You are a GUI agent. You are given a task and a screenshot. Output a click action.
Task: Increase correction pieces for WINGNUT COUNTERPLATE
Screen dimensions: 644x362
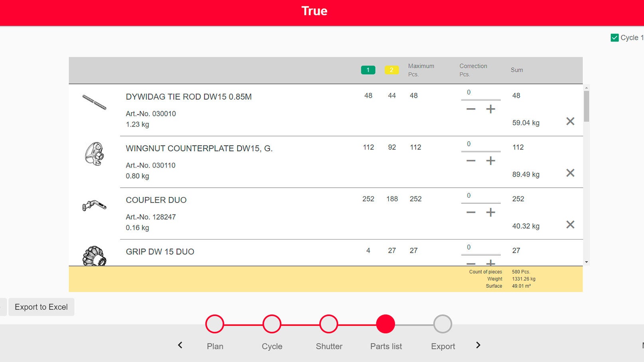tap(490, 161)
